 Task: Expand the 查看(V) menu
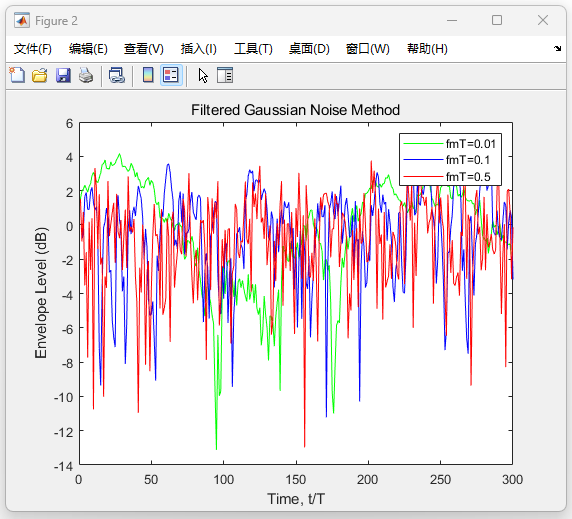pos(144,49)
